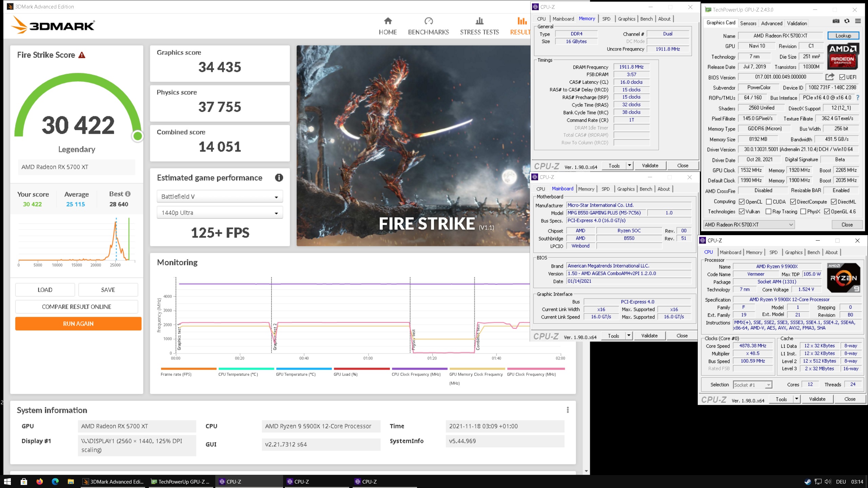Click the Ryzen 9 processor logo
The width and height of the screenshot is (868, 488).
tap(844, 278)
